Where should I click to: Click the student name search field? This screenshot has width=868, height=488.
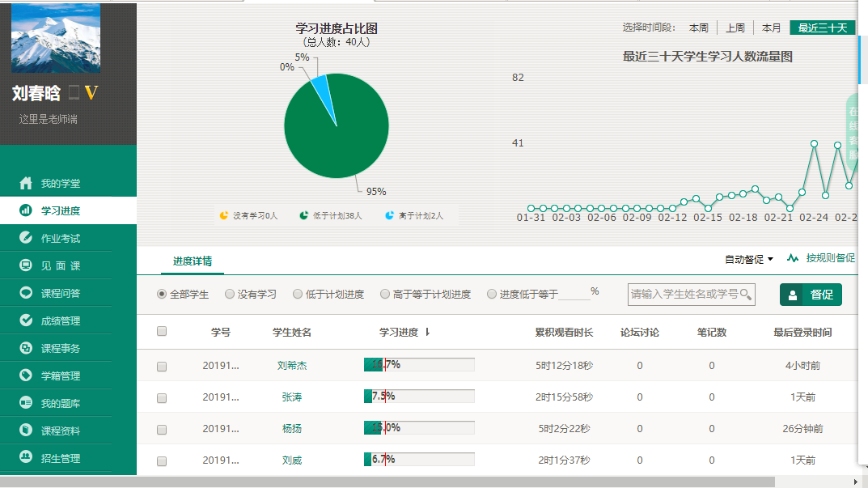pyautogui.click(x=684, y=295)
